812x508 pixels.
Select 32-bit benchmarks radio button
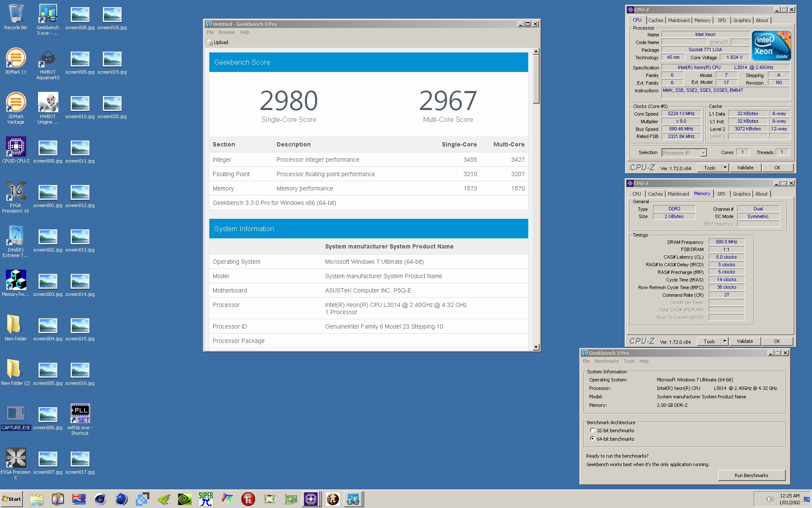(x=593, y=431)
